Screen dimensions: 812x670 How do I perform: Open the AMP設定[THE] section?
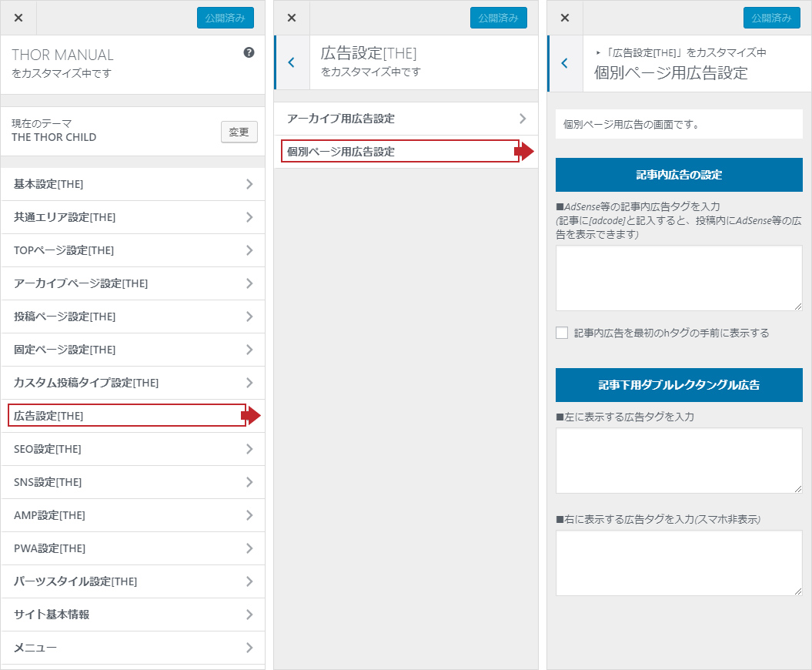click(x=132, y=515)
